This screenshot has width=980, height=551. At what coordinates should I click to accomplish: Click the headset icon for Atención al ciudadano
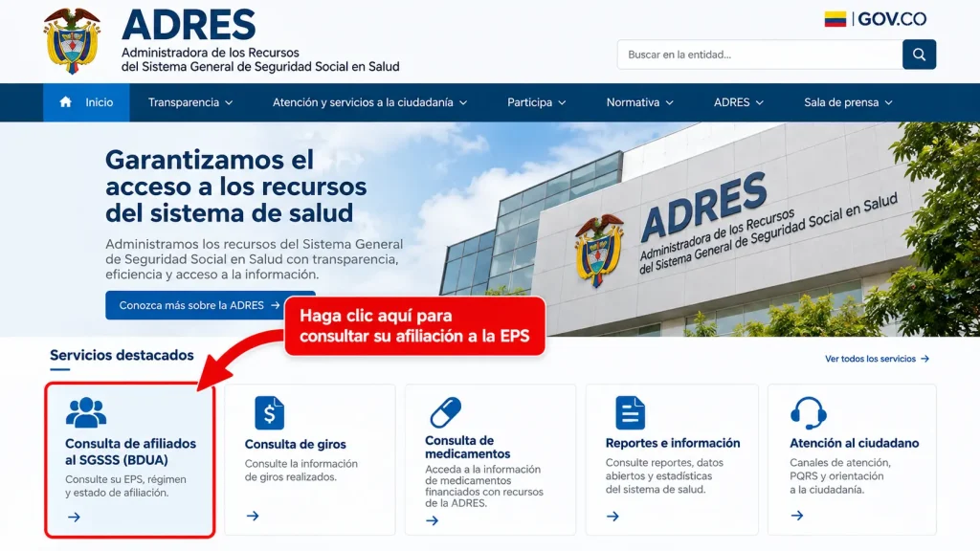click(x=808, y=413)
